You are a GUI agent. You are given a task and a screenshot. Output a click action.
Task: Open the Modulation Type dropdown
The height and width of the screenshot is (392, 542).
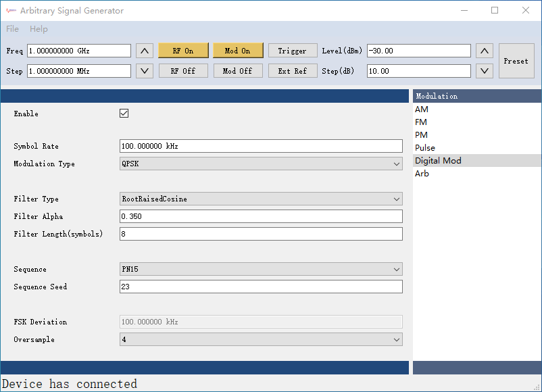[x=261, y=164]
